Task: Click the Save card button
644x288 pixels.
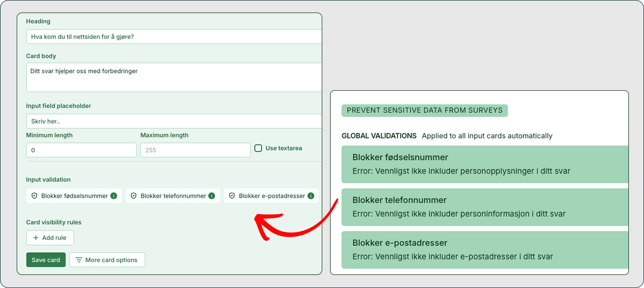Action: [x=46, y=260]
